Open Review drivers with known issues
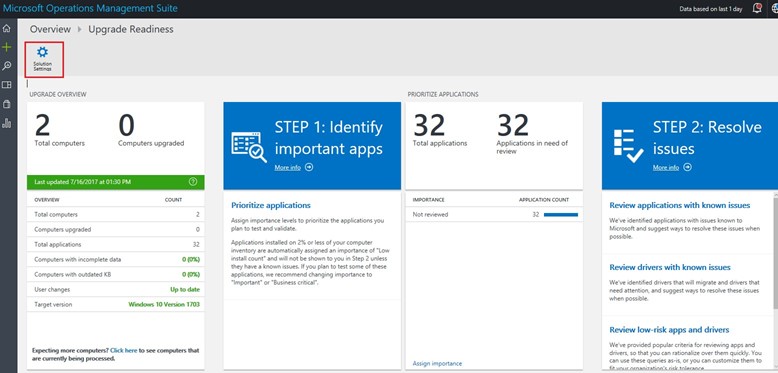 tap(670, 267)
